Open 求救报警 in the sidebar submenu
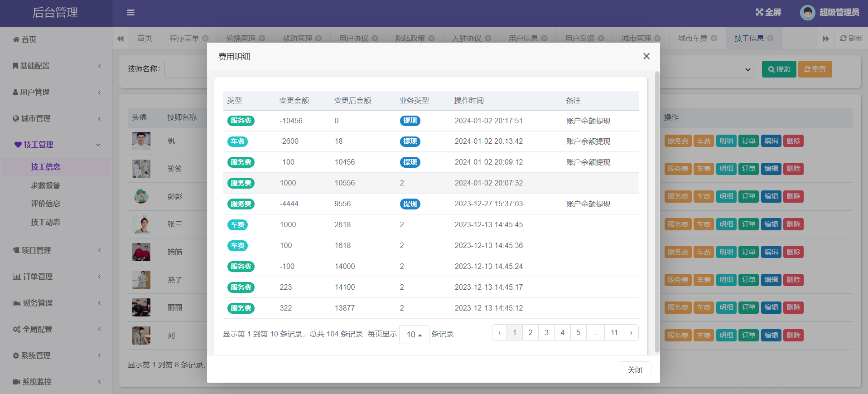This screenshot has height=394, width=868. [45, 185]
